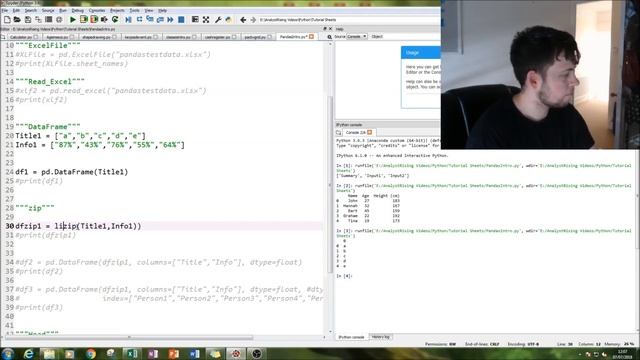Open the Run menu

click(63, 10)
